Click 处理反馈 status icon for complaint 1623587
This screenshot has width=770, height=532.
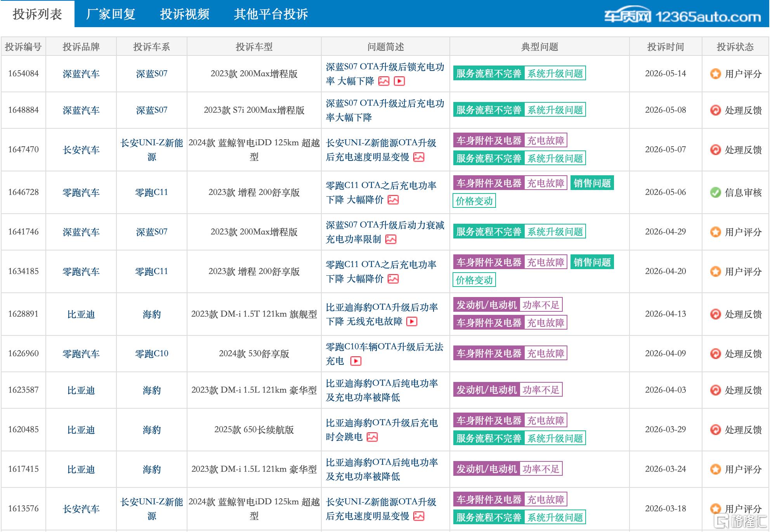715,390
